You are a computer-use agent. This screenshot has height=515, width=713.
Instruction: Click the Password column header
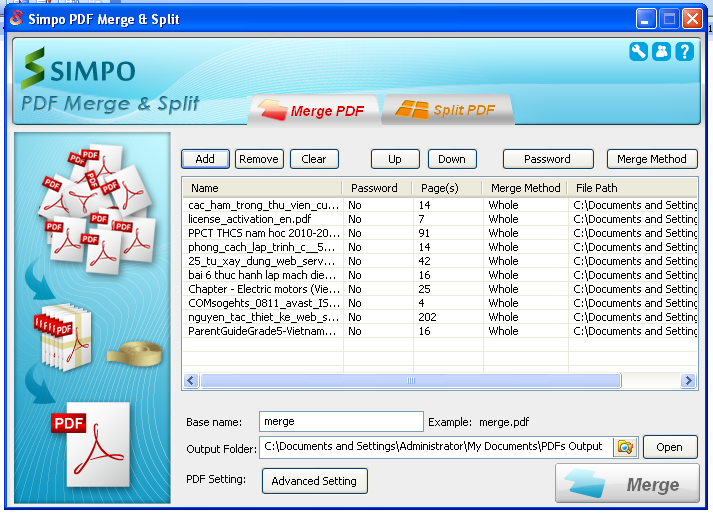coord(377,188)
